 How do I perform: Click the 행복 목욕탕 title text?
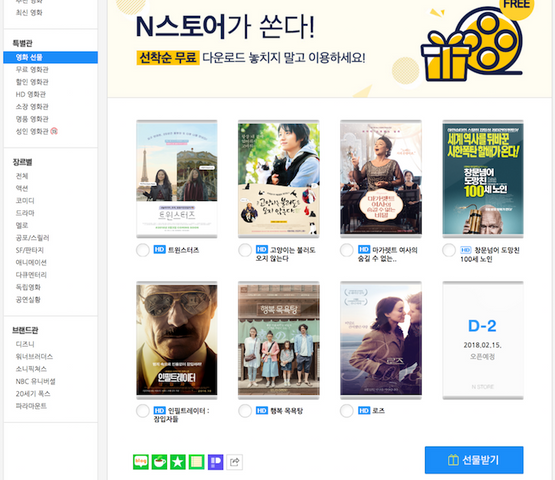tap(286, 411)
